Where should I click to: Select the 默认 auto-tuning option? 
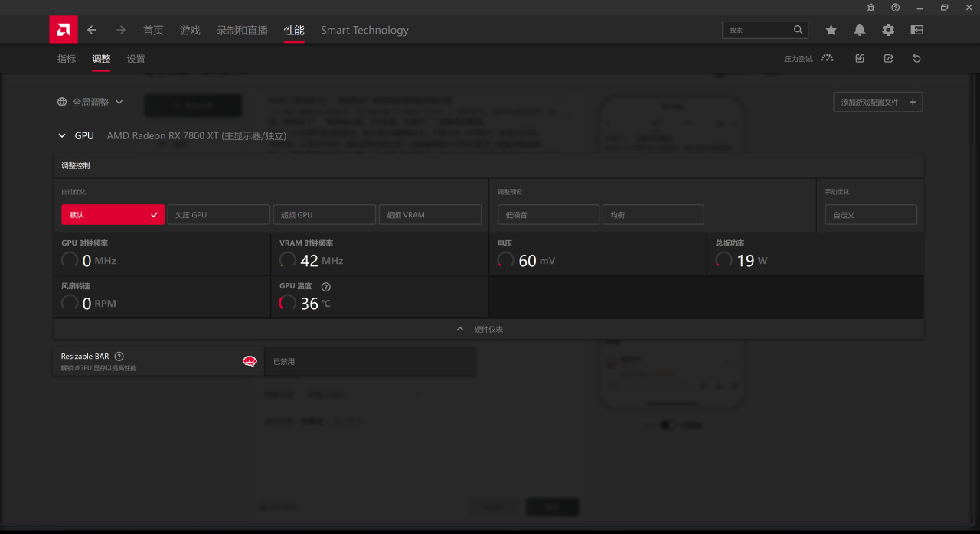[x=113, y=215]
